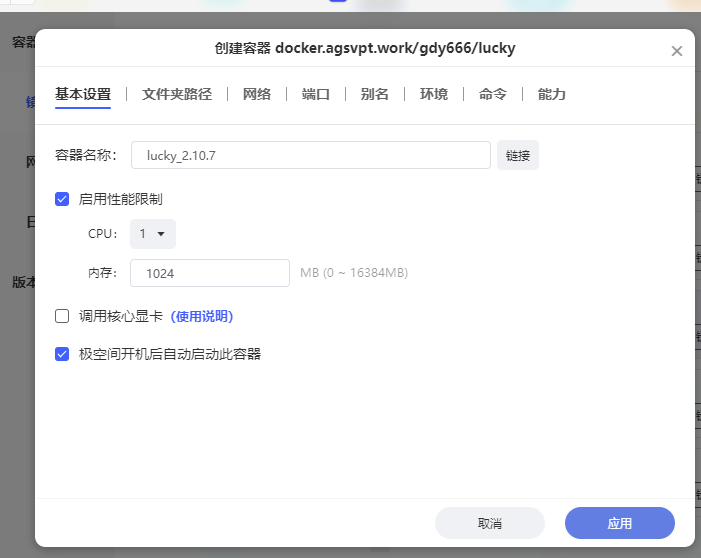Open the 命令 tab
The image size is (701, 558).
[493, 94]
